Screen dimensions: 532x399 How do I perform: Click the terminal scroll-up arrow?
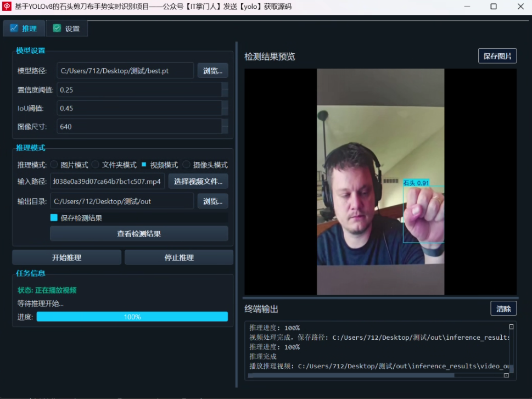511,327
